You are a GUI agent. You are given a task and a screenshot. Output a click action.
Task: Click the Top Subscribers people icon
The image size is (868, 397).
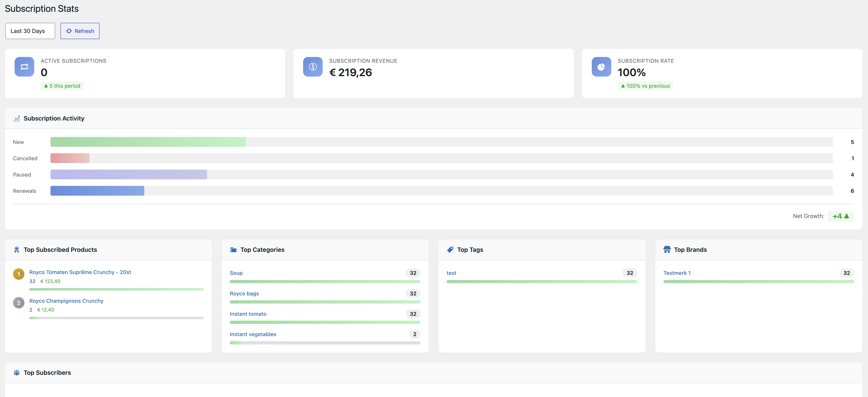(16, 373)
